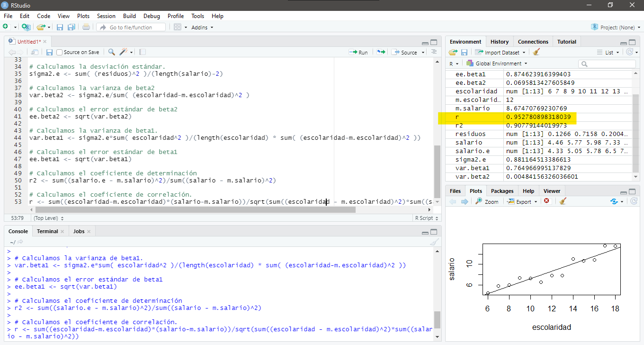The height and width of the screenshot is (345, 644).
Task: Open the Addins dropdown menu
Action: coord(202,27)
